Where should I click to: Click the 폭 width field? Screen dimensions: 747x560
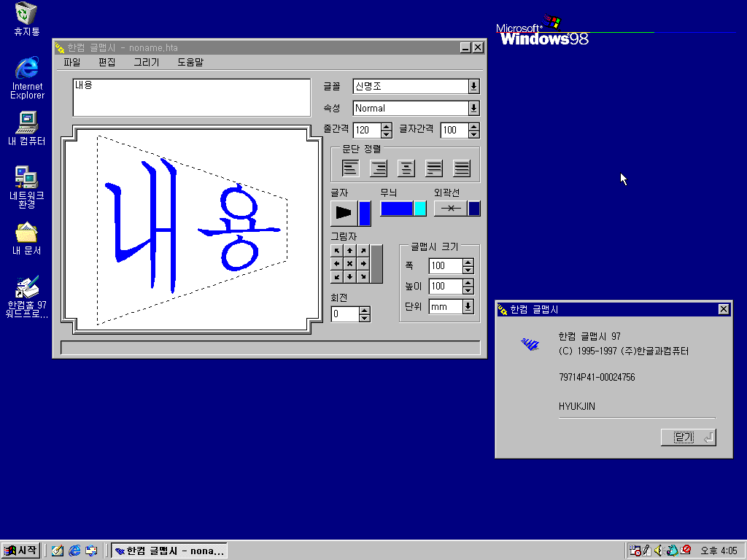coord(446,266)
